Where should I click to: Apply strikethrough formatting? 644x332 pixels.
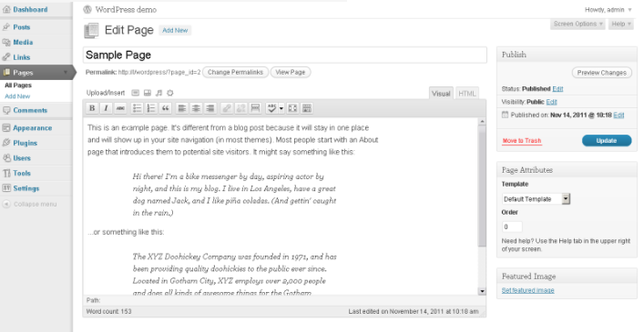point(120,108)
